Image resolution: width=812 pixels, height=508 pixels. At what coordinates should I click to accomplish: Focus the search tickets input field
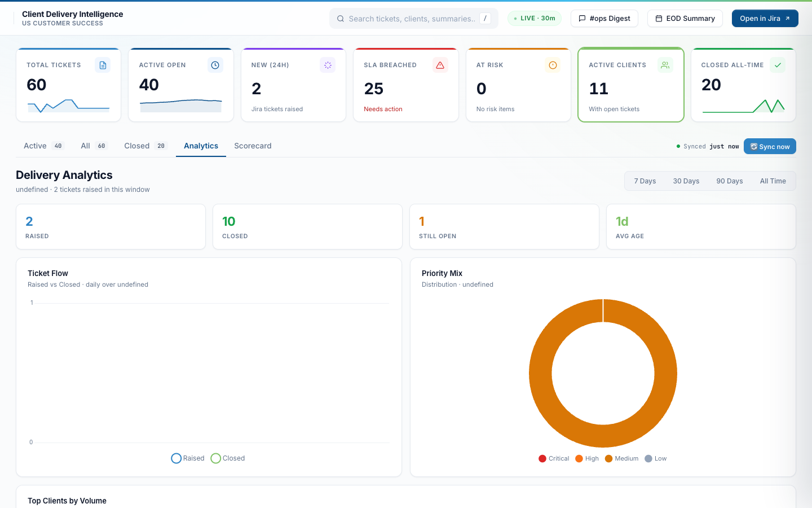pyautogui.click(x=414, y=19)
